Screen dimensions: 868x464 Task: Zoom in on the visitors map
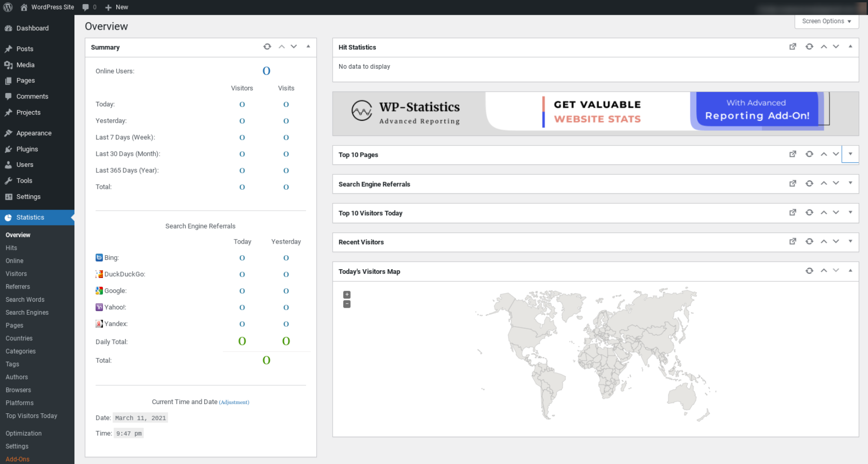pyautogui.click(x=347, y=295)
